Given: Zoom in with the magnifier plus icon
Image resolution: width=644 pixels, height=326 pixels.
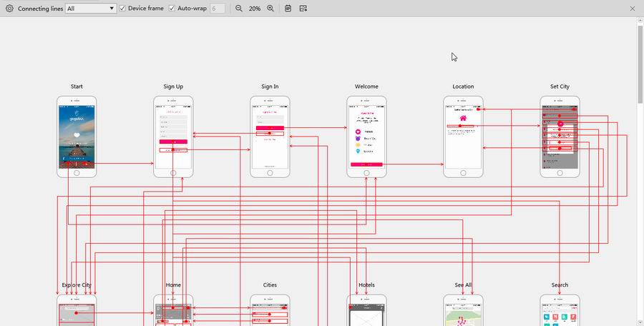Looking at the screenshot, I should 270,8.
